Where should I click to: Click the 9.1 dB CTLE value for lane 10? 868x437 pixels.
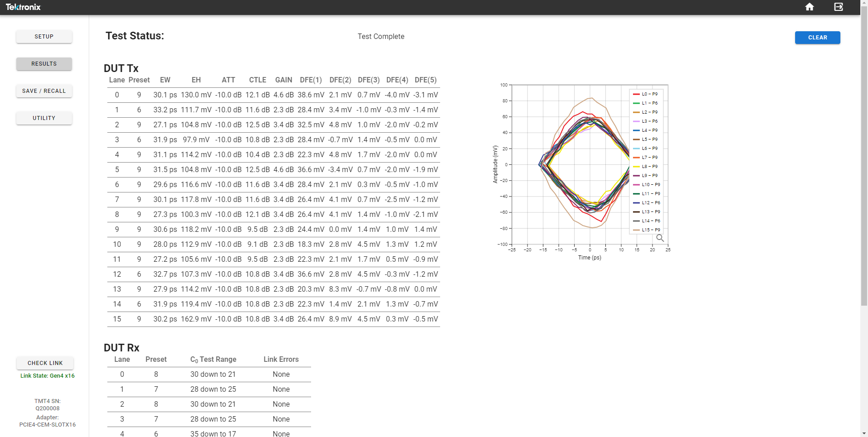(258, 245)
